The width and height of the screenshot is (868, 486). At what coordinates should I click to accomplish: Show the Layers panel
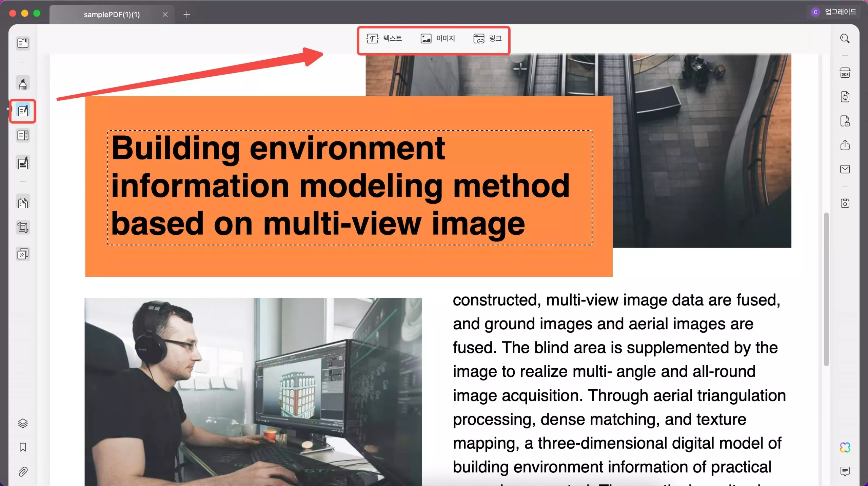(x=23, y=423)
